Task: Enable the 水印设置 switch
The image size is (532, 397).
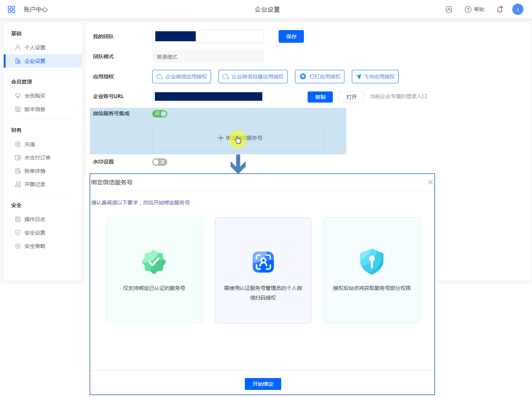Action: [x=160, y=162]
